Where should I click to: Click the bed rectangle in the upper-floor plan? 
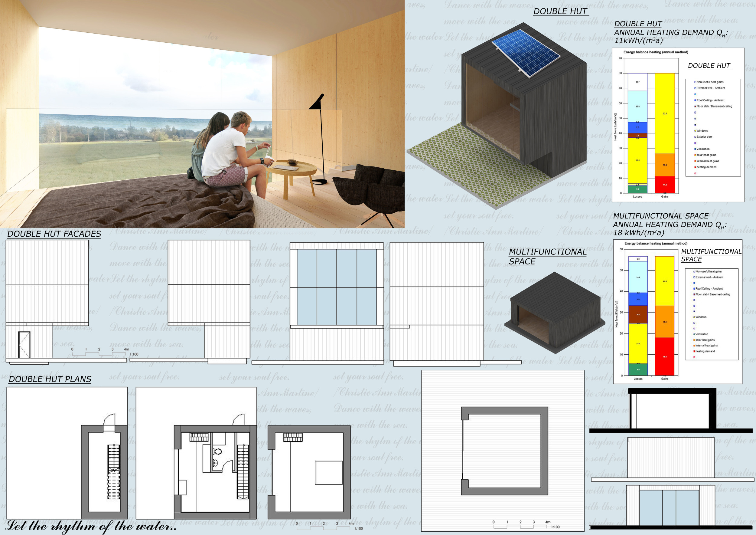(329, 472)
